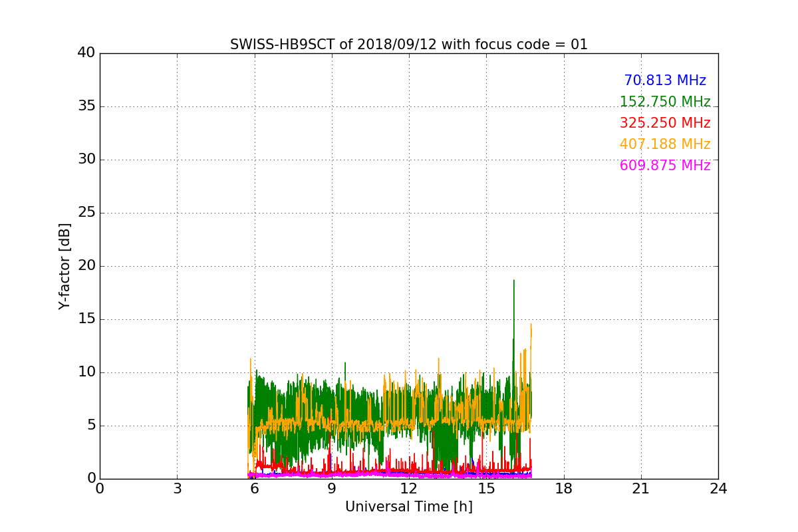The image size is (798, 532).
Task: Click the x-axis tick label 12
Action: [x=409, y=489]
